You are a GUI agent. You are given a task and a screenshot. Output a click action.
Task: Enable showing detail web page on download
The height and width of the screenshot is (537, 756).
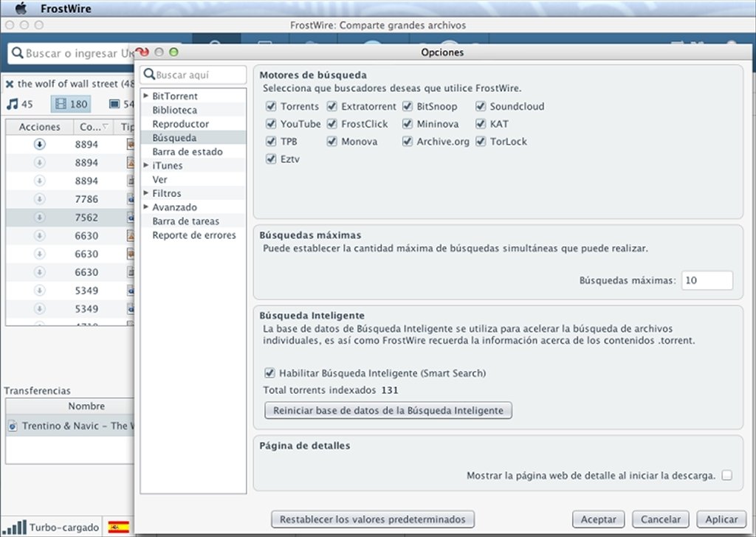pyautogui.click(x=727, y=475)
